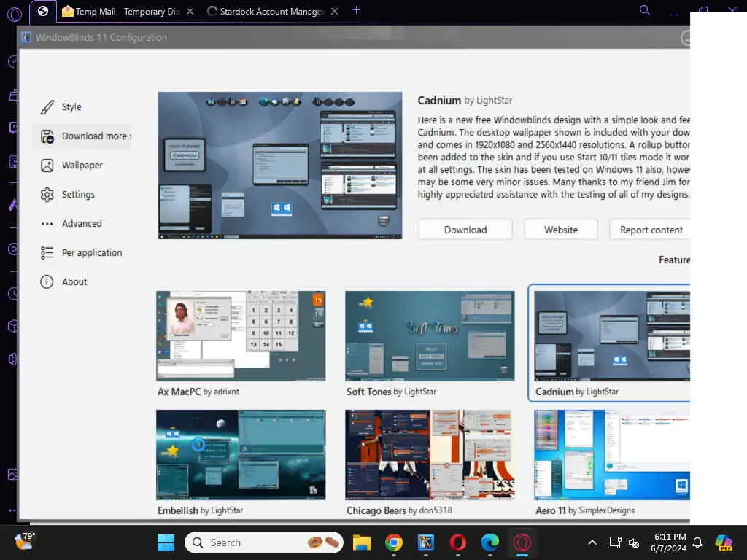Image resolution: width=747 pixels, height=560 pixels.
Task: Open the notifications bell
Action: 697,542
